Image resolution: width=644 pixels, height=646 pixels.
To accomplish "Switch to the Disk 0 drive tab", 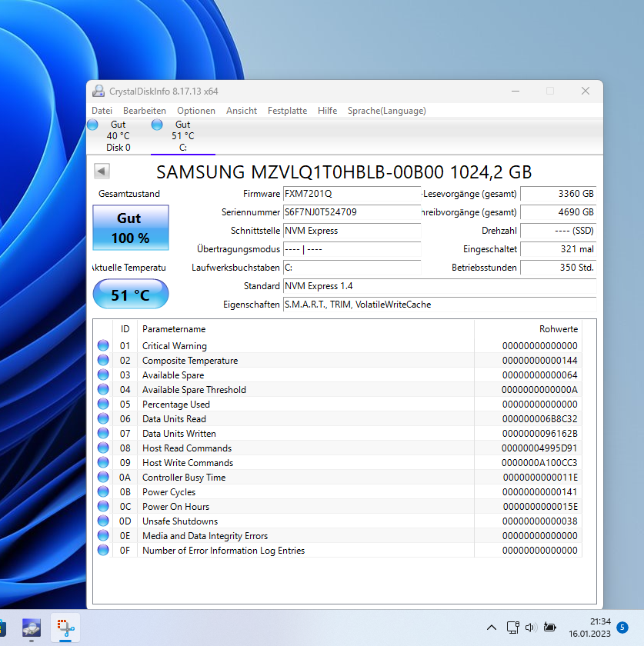I will [118, 136].
